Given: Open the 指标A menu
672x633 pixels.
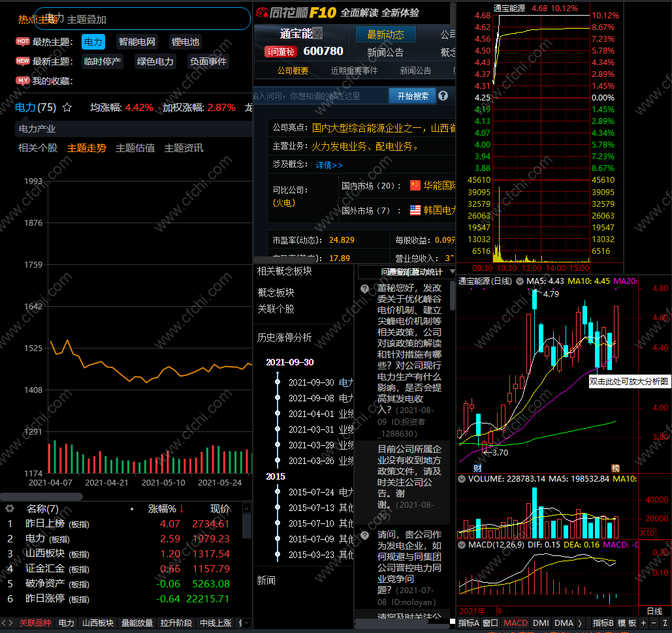Looking at the screenshot, I should (469, 623).
